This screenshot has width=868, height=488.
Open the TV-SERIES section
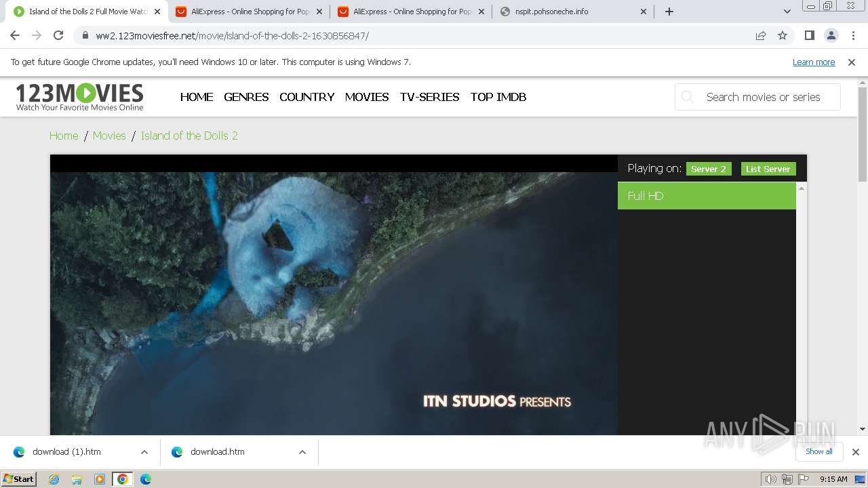[429, 97]
